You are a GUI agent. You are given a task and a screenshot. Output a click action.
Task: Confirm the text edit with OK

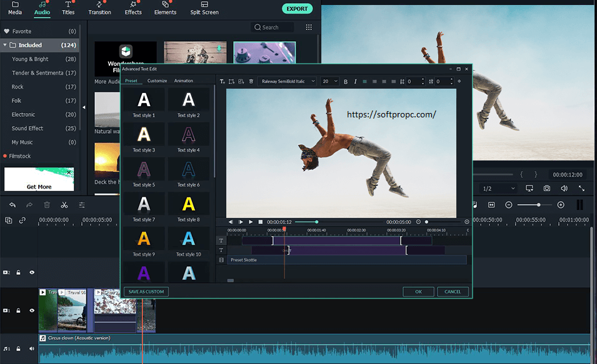pyautogui.click(x=418, y=292)
